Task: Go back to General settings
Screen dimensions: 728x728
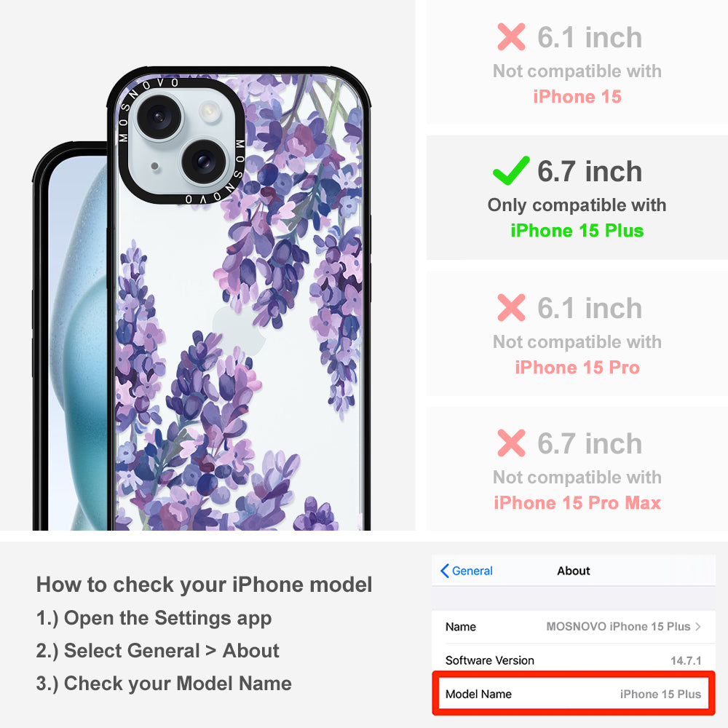Action: coord(466,571)
